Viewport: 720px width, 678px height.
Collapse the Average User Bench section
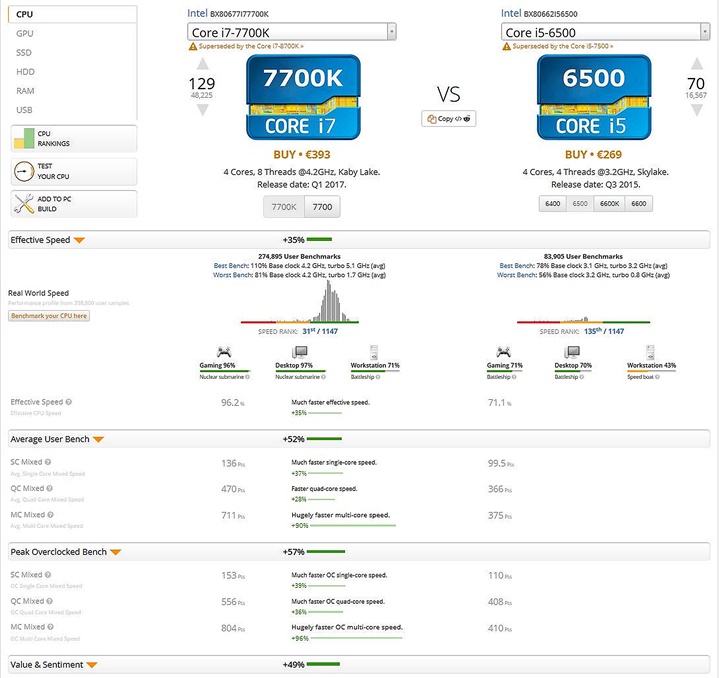tap(98, 439)
